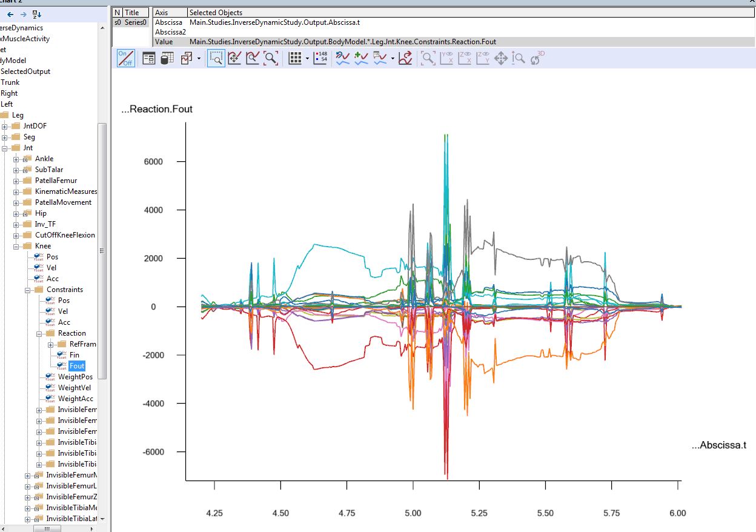Screen dimensions: 756x532
Task: Expand the Ankle node
Action: pyautogui.click(x=16, y=159)
